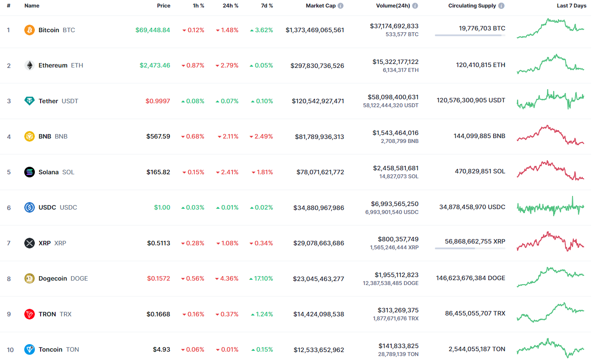599x364 pixels.
Task: Click the Circulating Supply info icon
Action: [x=502, y=6]
